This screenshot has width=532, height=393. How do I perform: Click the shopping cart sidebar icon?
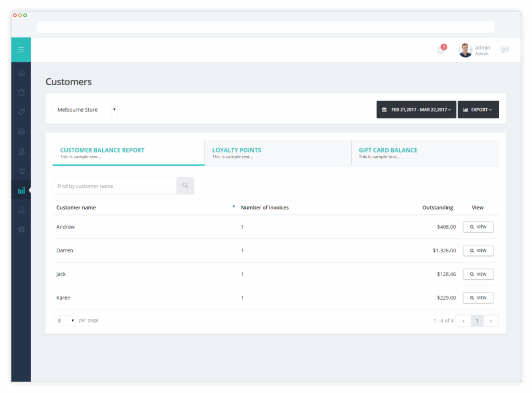pyautogui.click(x=21, y=171)
